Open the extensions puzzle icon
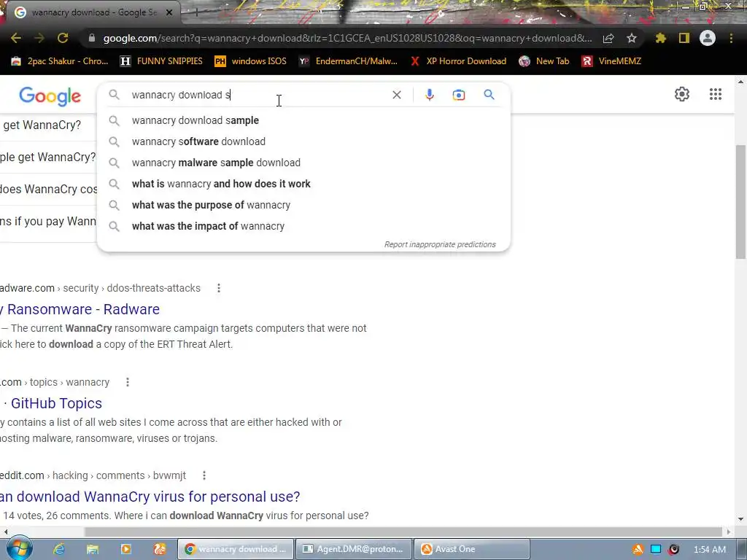747x560 pixels. [661, 38]
